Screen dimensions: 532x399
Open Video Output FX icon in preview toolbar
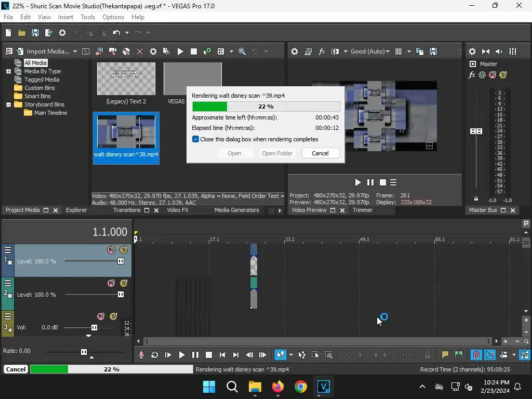(322, 51)
